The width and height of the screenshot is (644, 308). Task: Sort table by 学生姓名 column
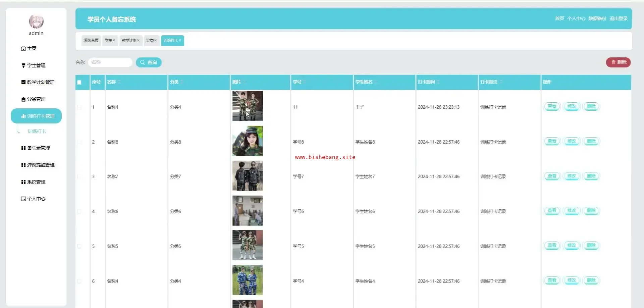(x=376, y=82)
